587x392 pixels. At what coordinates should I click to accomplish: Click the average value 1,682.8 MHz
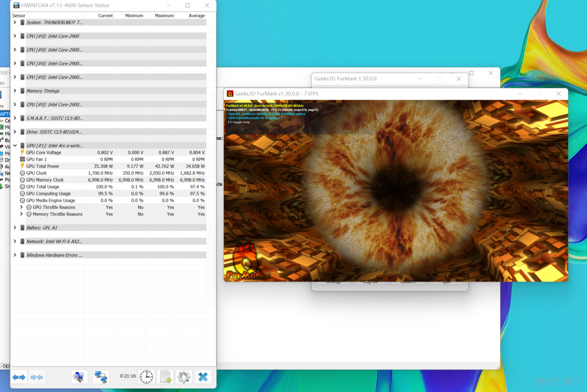(192, 173)
